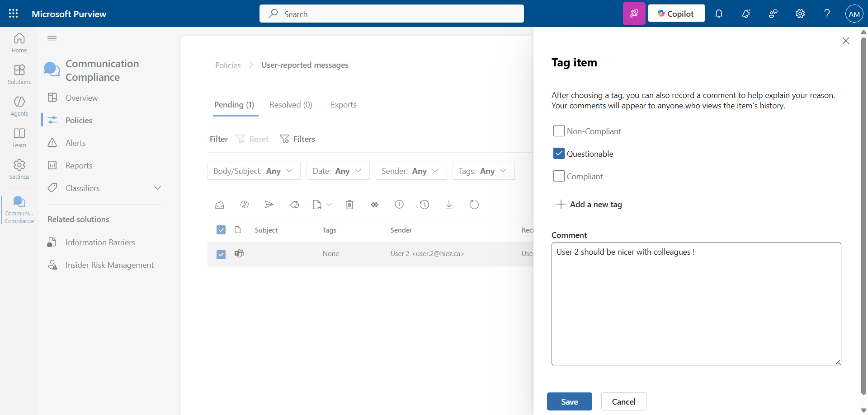Click Add a new tag

click(x=589, y=205)
